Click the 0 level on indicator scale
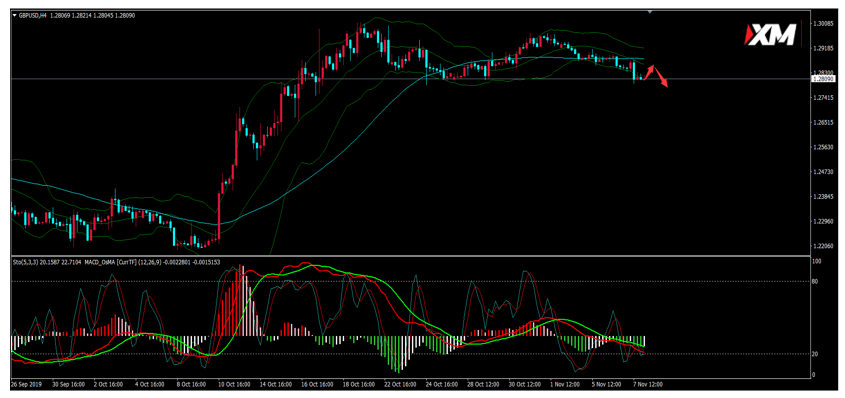The image size is (845, 398). point(814,374)
